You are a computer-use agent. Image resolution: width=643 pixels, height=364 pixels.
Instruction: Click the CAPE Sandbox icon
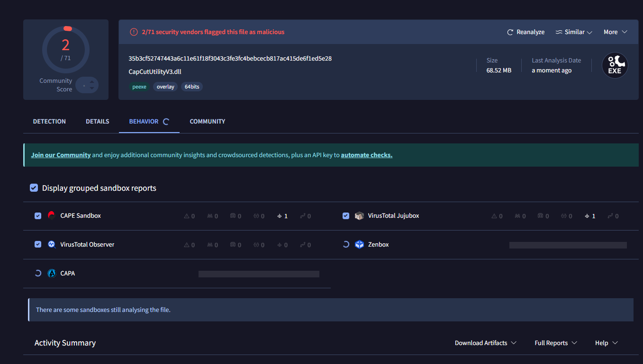[x=51, y=215]
